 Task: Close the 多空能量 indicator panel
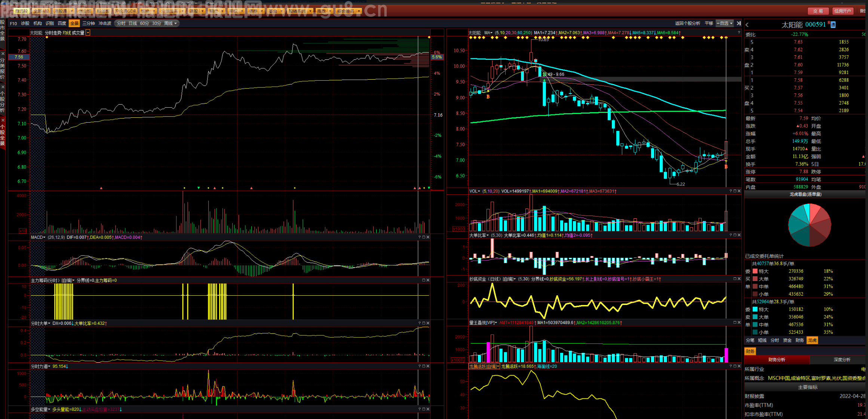coord(428,409)
